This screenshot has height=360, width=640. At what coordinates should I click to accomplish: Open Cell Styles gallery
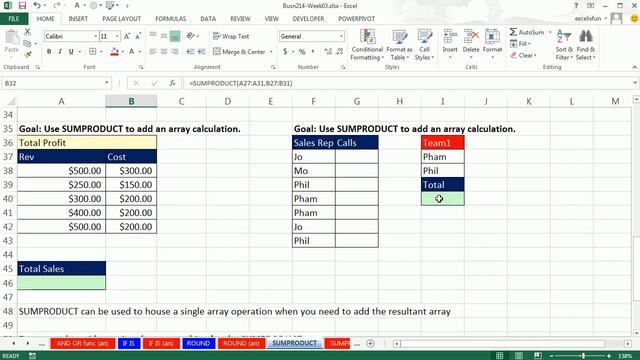[x=424, y=45]
